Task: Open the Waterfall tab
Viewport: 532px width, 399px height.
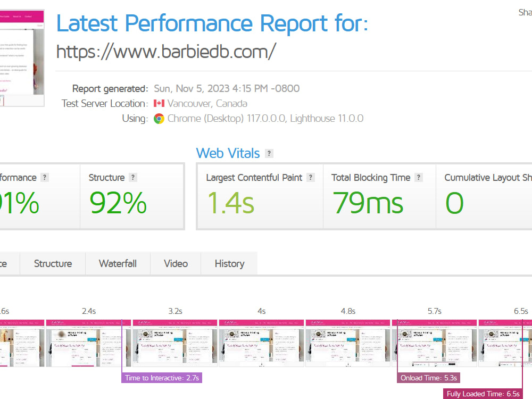Action: (x=118, y=264)
